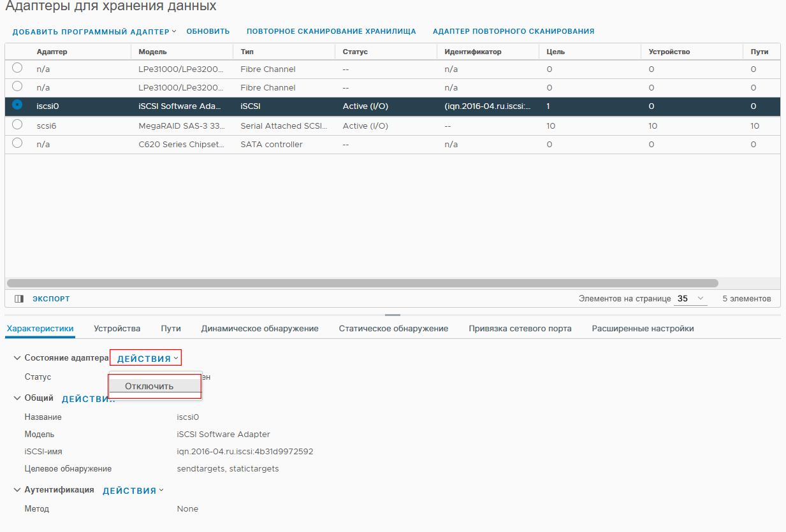The image size is (786, 532).
Task: Open the column toggle icon beside ЭКСПОРТ
Action: pos(19,299)
